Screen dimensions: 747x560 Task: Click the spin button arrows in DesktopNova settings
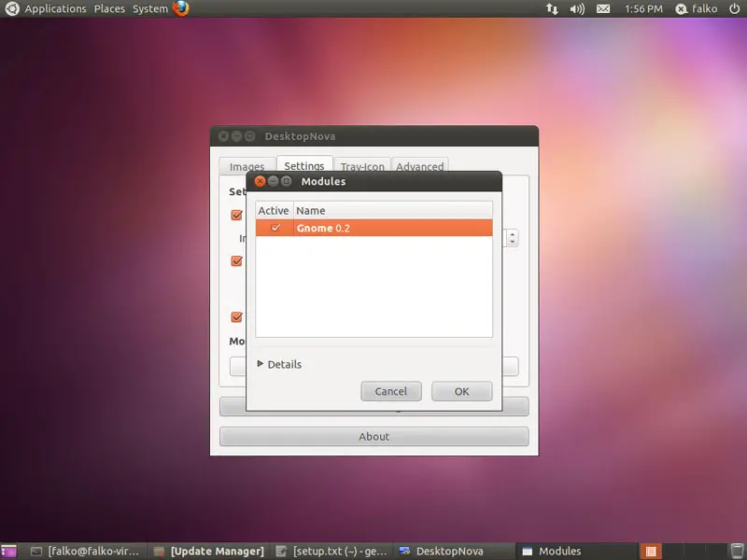(512, 238)
